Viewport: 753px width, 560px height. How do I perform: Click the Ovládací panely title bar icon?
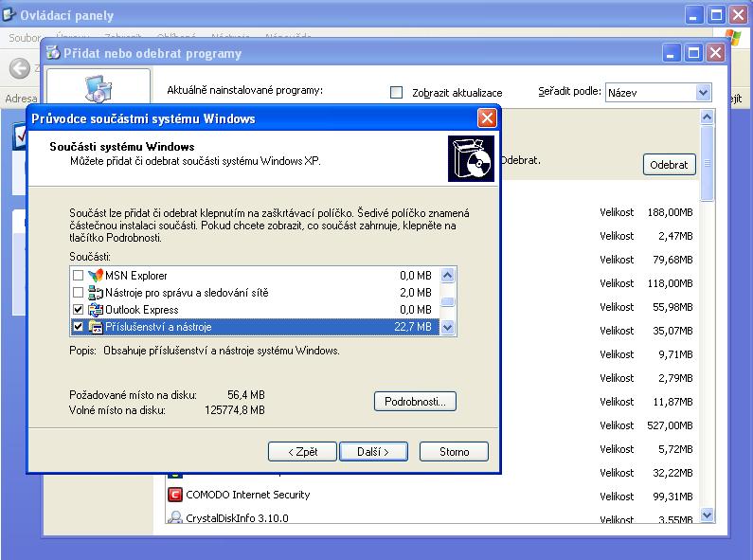(9, 15)
